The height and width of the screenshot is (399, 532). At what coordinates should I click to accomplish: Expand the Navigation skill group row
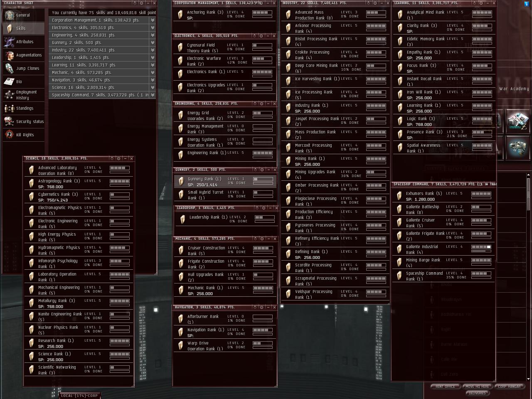pyautogui.click(x=153, y=80)
